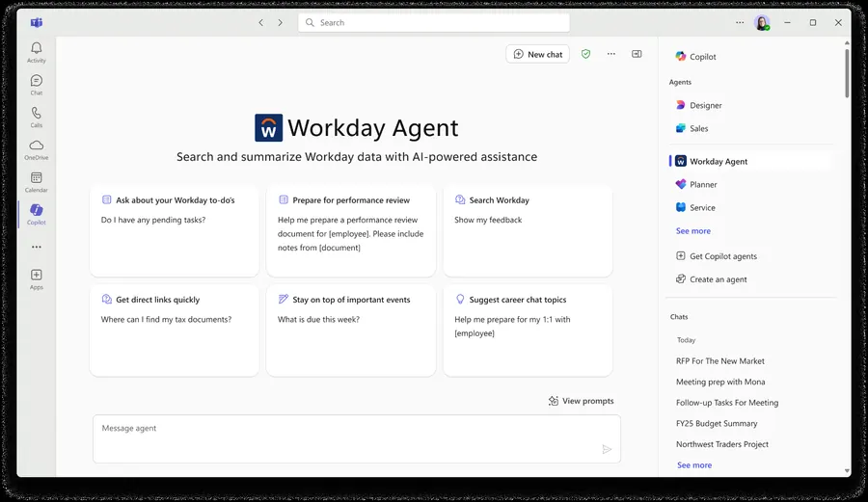Show more apps ellipsis in left rail
Viewport: 868px width, 502px height.
tap(37, 247)
